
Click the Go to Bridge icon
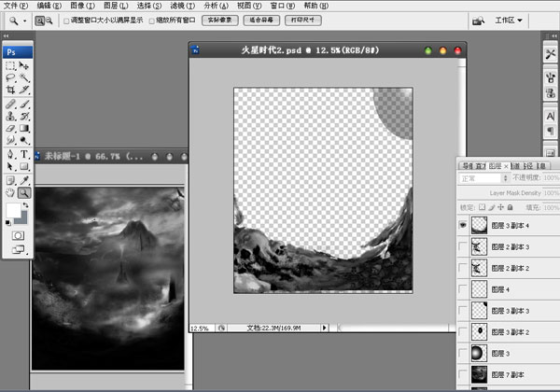click(x=478, y=21)
